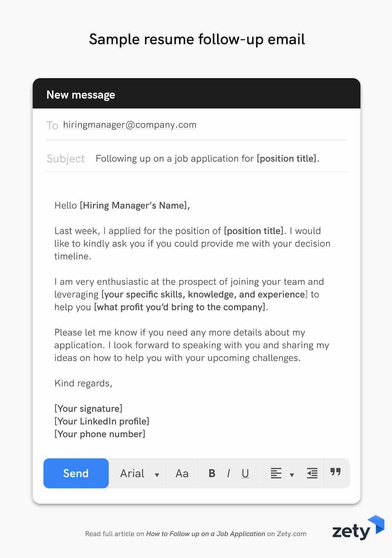
Task: Click the Subject line field
Action: tap(207, 159)
